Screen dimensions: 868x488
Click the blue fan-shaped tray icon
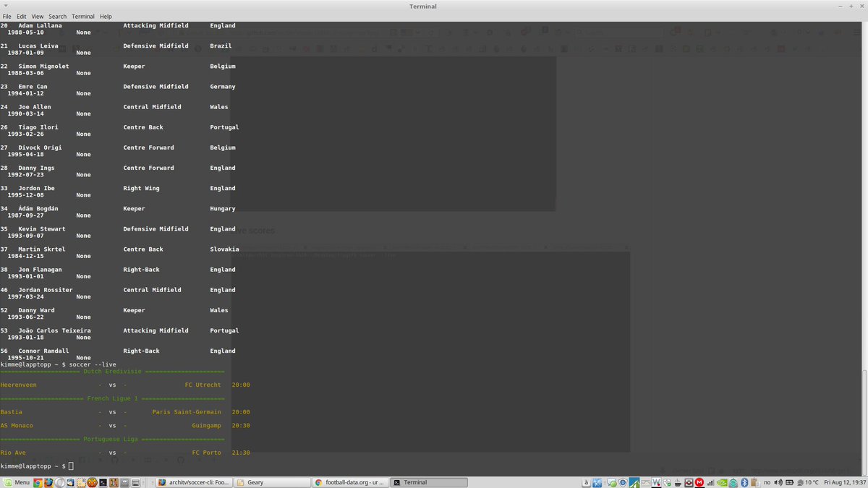(597, 482)
